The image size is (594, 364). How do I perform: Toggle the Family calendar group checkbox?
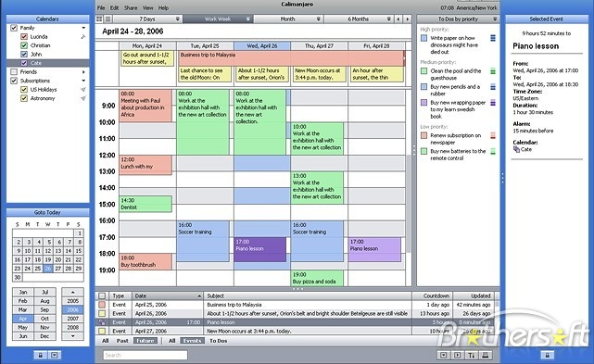click(x=14, y=28)
